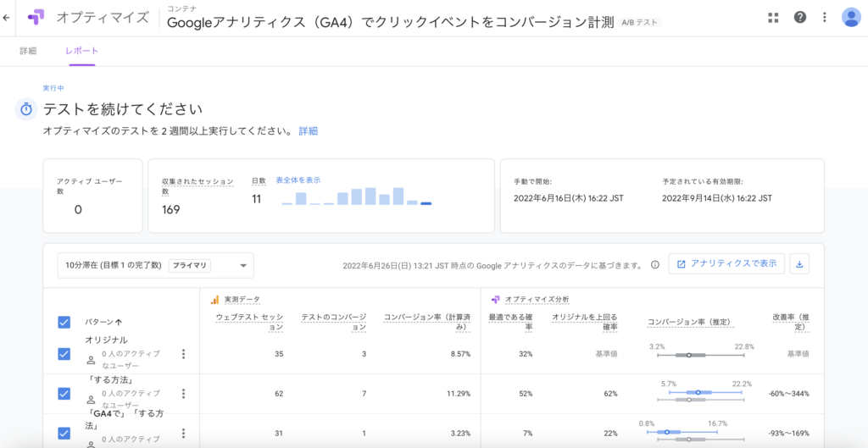
Task: Open the Google apps grid icon
Action: (x=773, y=17)
